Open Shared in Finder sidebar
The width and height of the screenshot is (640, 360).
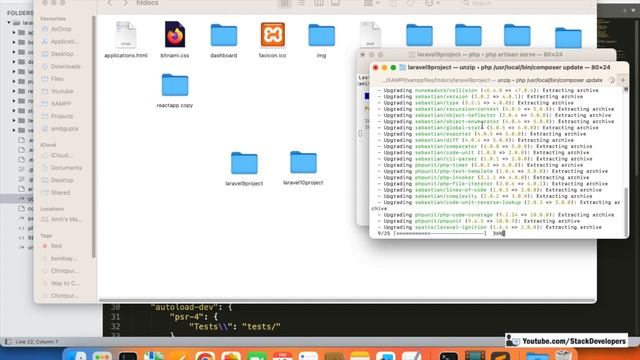(61, 192)
